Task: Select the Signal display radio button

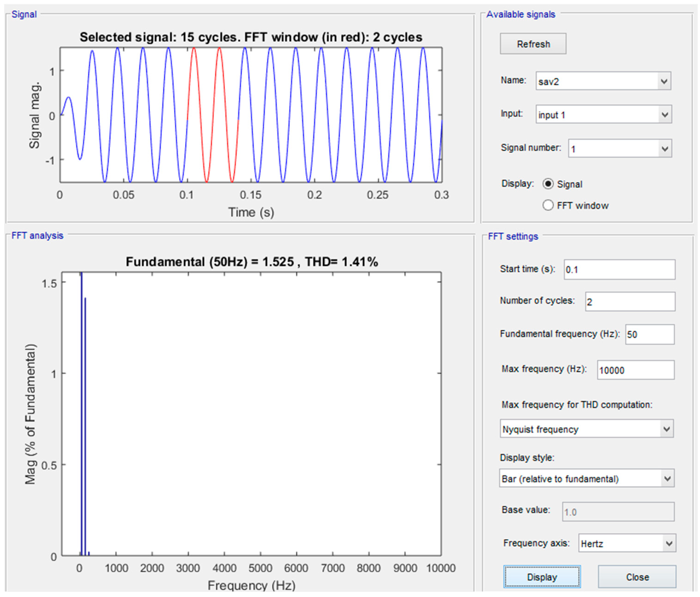Action: pos(548,184)
